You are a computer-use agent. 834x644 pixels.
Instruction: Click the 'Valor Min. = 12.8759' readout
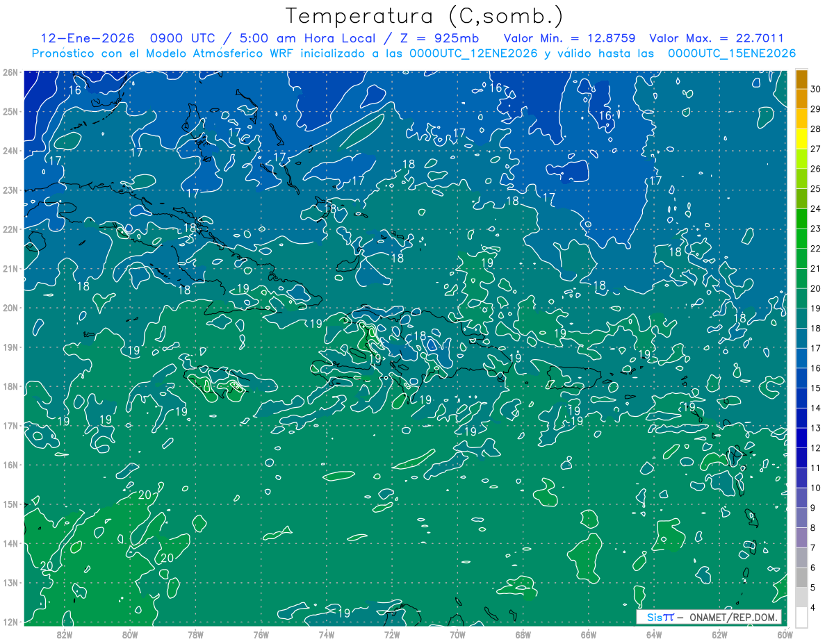(x=569, y=38)
